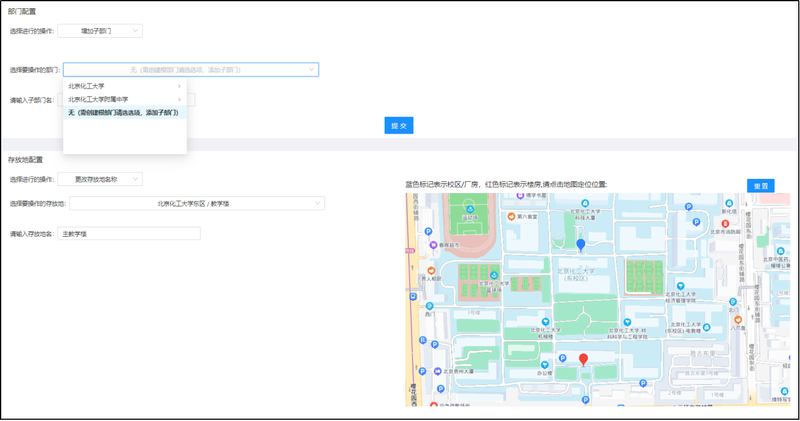Click the 运动场 sports field icon
The width and height of the screenshot is (800, 421).
click(469, 209)
